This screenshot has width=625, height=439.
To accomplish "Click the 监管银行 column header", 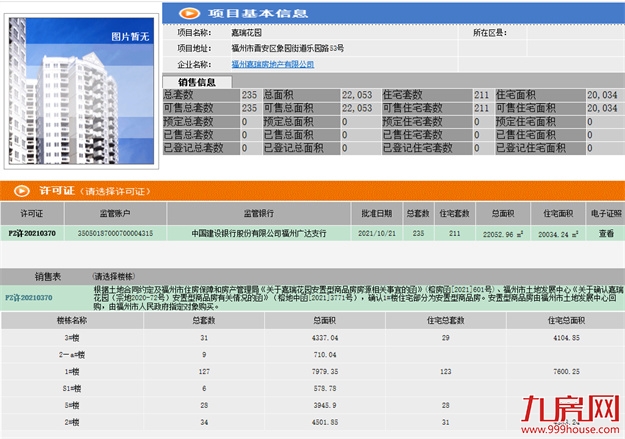I will [259, 214].
